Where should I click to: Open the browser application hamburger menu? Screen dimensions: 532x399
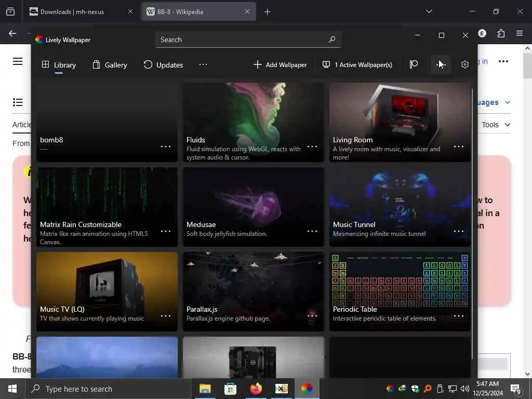[x=520, y=33]
